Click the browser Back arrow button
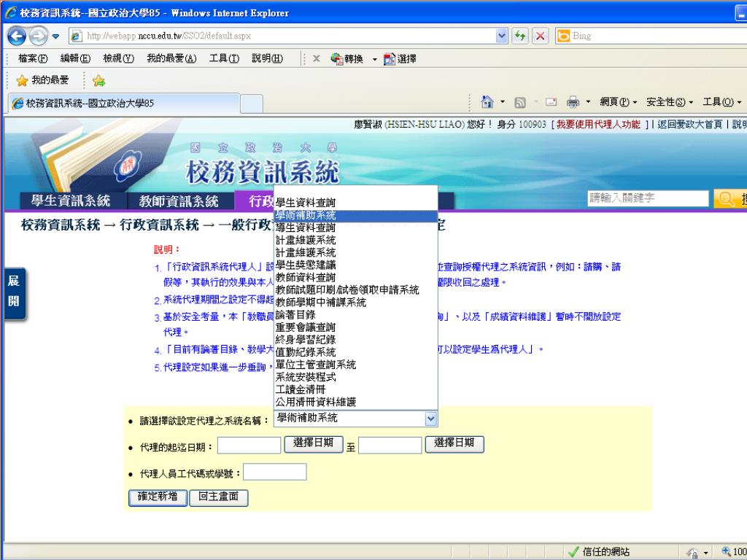The width and height of the screenshot is (747, 560). click(x=17, y=36)
